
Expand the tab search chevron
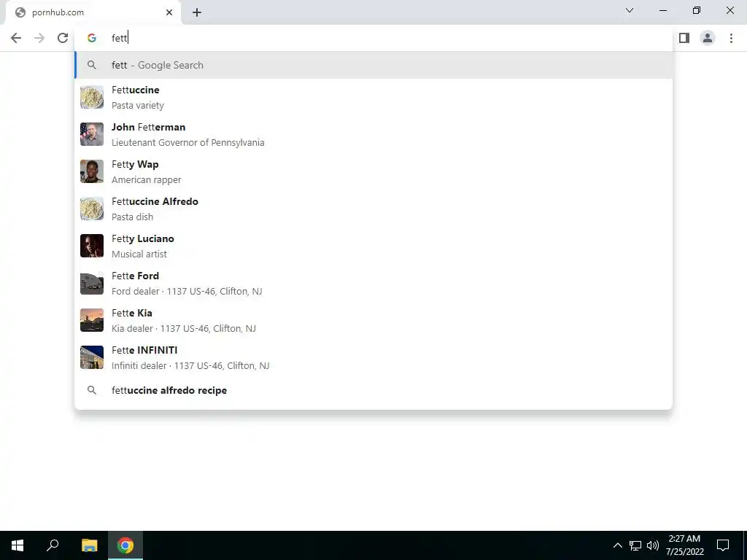click(630, 10)
